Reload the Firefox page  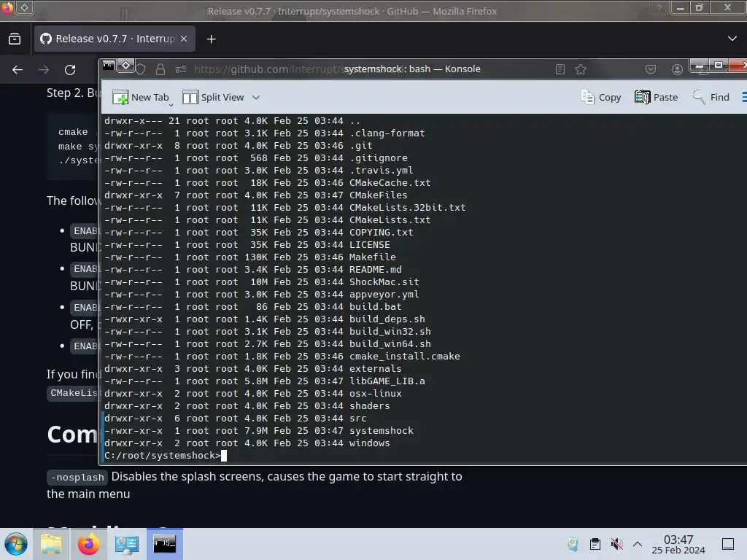(x=70, y=70)
